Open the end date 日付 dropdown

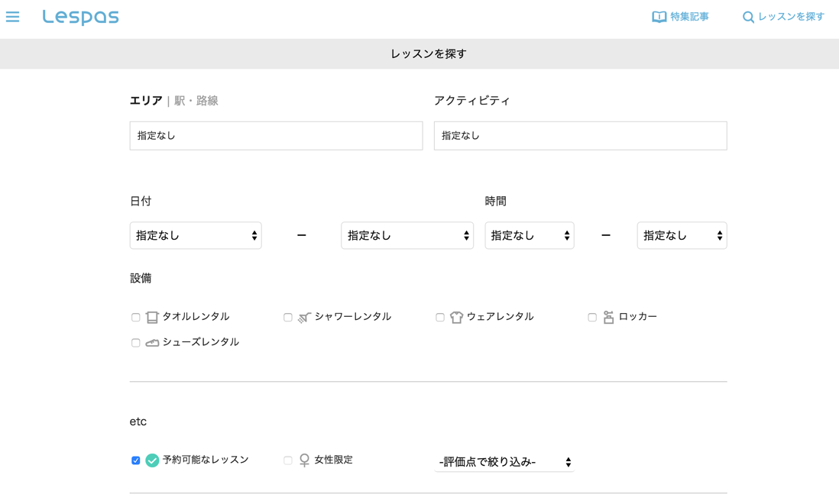(x=407, y=235)
